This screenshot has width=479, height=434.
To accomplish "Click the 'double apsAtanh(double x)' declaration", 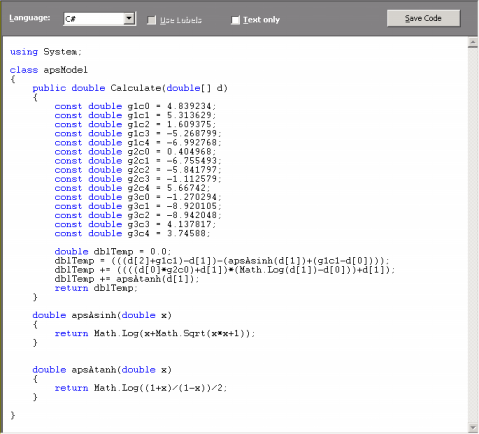I will click(102, 370).
